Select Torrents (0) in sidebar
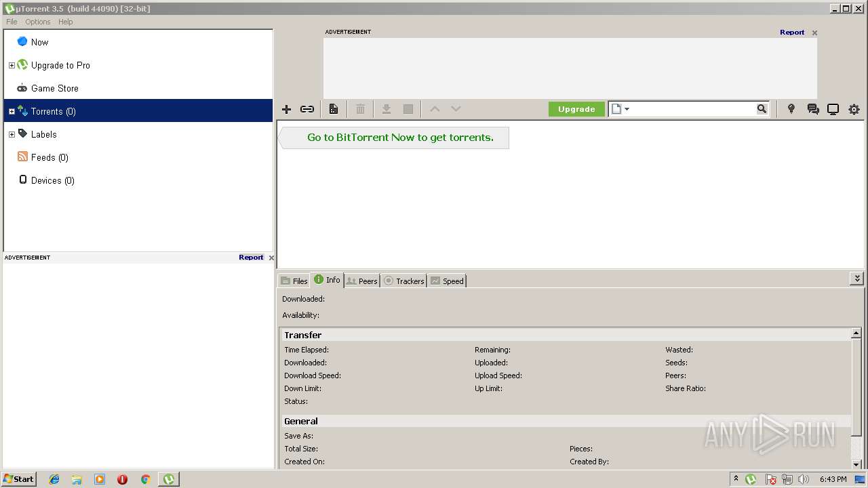The height and width of the screenshot is (488, 868). (x=138, y=111)
